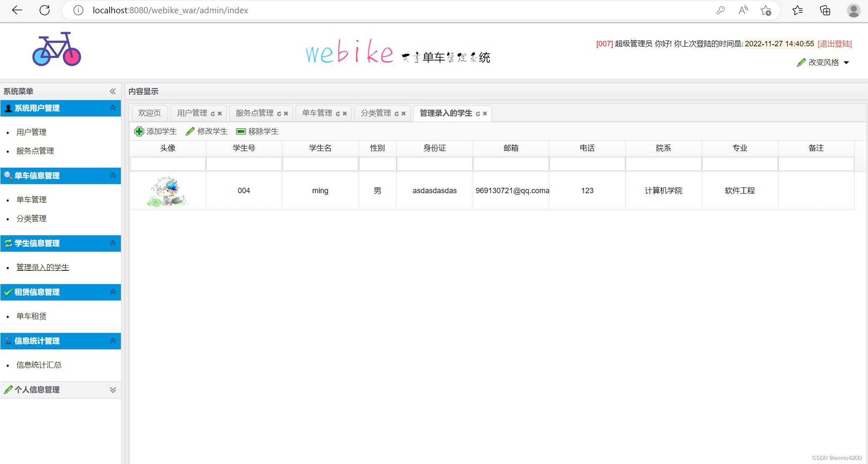
Task: Add this page to browser favorites
Action: click(765, 10)
